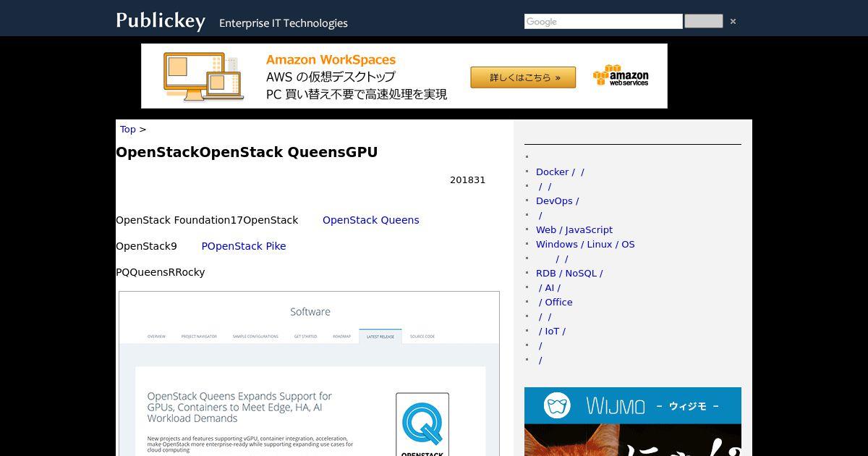868x456 pixels.
Task: Open the DevOps category link
Action: [x=557, y=201]
